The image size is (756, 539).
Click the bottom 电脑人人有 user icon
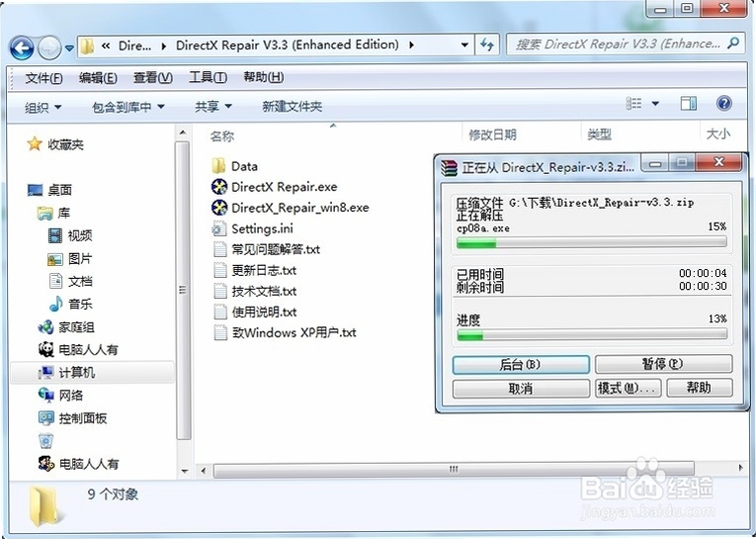tap(45, 464)
